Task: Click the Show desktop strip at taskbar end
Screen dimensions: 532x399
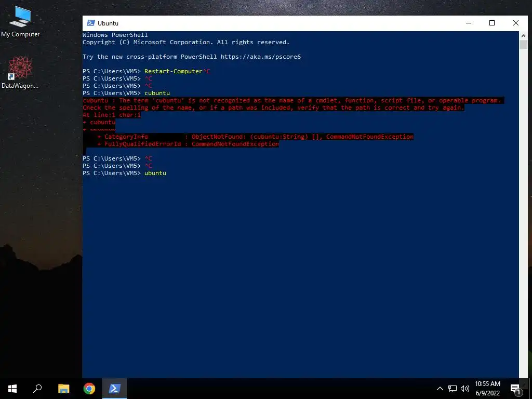Action: 530,389
